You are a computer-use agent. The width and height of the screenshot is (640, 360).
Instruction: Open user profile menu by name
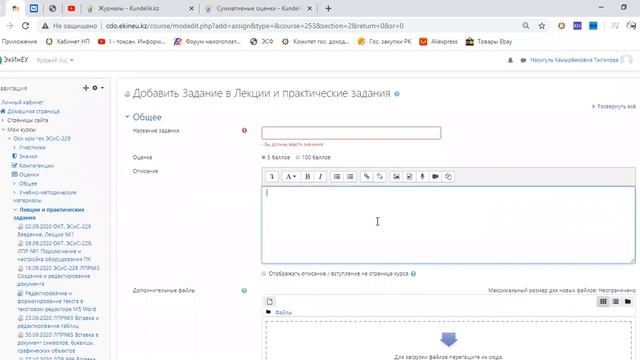574,60
